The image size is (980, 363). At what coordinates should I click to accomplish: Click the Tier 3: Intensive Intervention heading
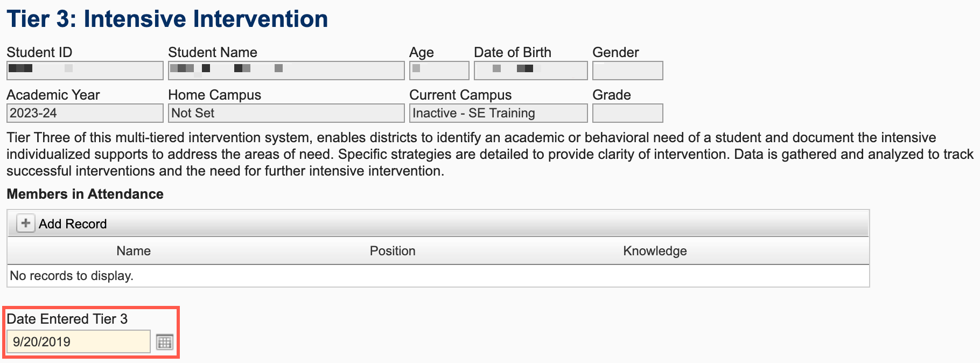[x=167, y=19]
